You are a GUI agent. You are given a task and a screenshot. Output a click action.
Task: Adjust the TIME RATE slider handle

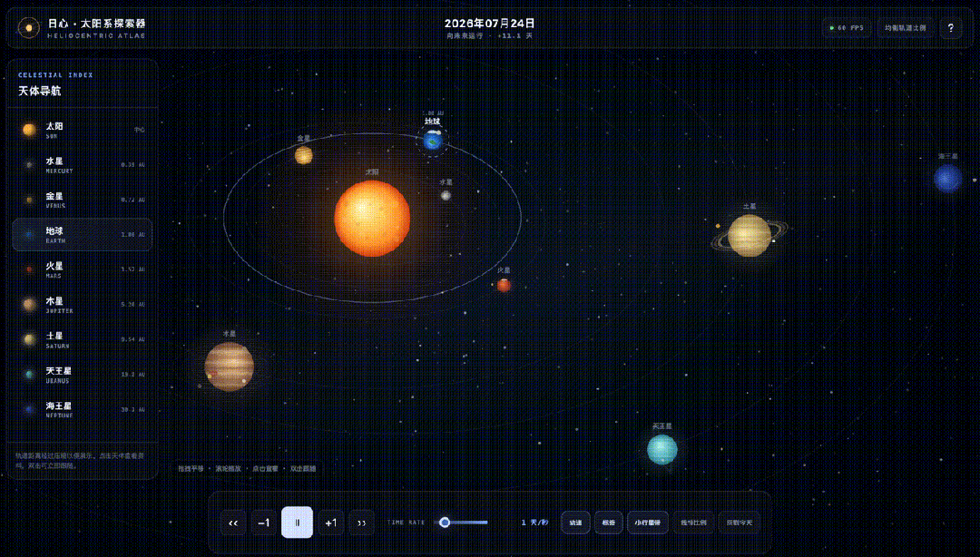[x=445, y=522]
